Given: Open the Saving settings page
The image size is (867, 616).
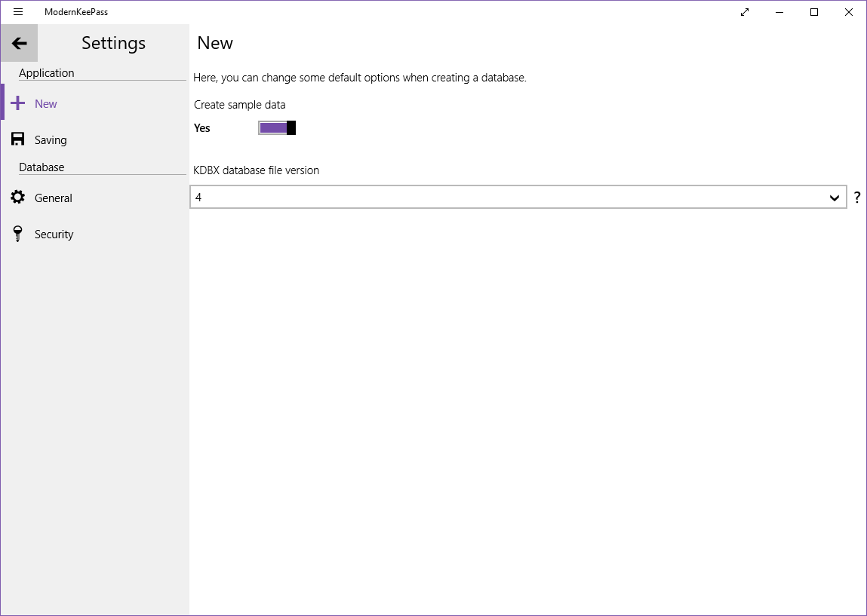Looking at the screenshot, I should 51,140.
